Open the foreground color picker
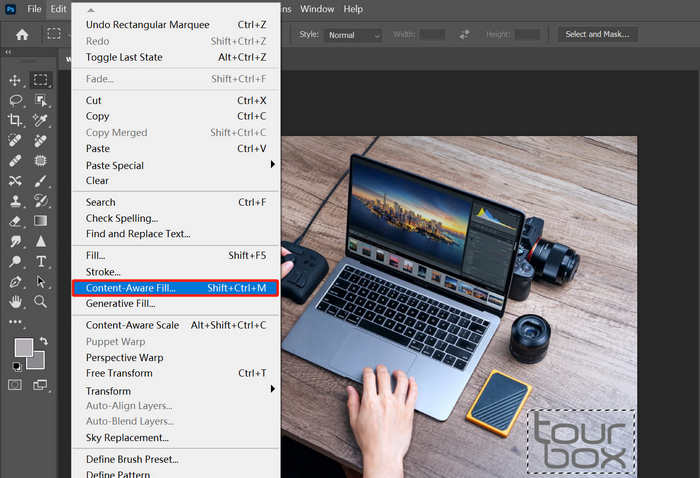Image resolution: width=700 pixels, height=478 pixels. [24, 347]
